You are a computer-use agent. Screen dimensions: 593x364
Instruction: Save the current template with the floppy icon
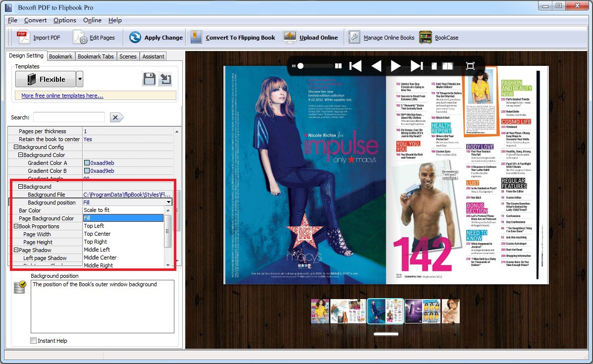pyautogui.click(x=150, y=79)
